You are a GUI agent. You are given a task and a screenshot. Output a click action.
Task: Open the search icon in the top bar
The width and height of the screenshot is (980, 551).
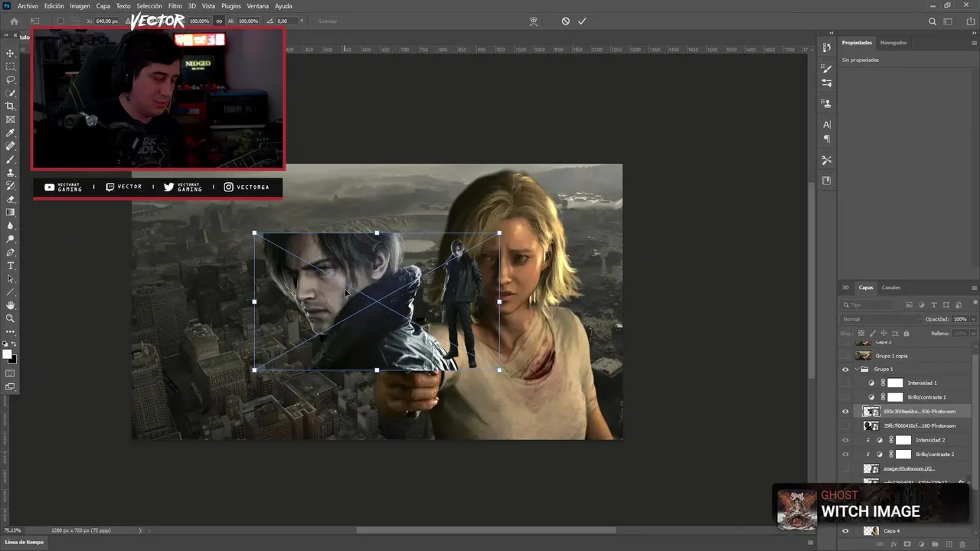(x=933, y=21)
